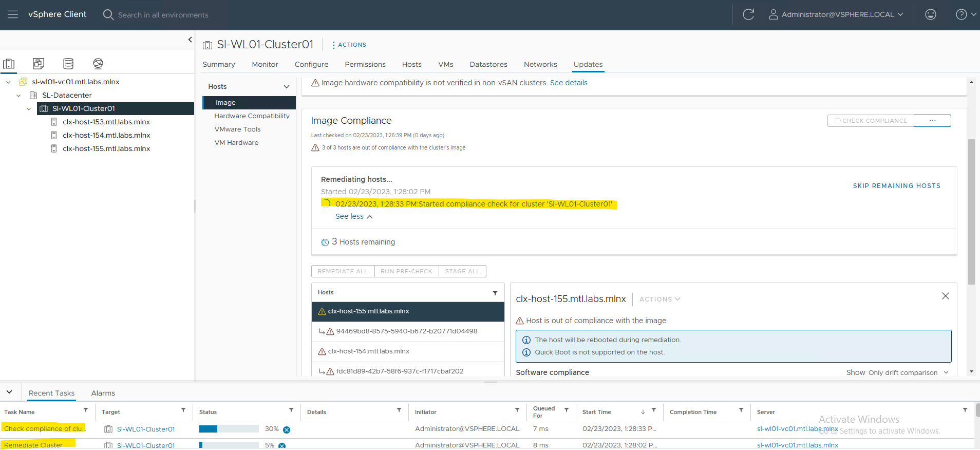The height and width of the screenshot is (450, 980).
Task: Filter the Status column
Action: click(291, 410)
